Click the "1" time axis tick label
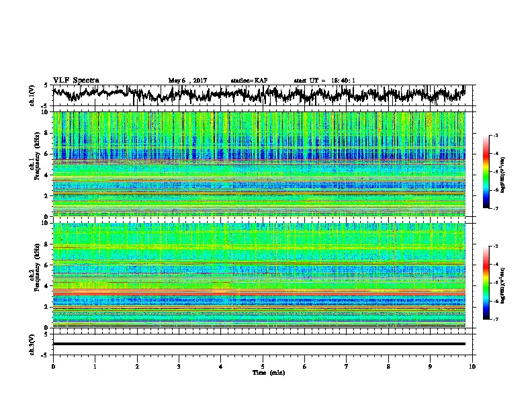 pos(95,366)
